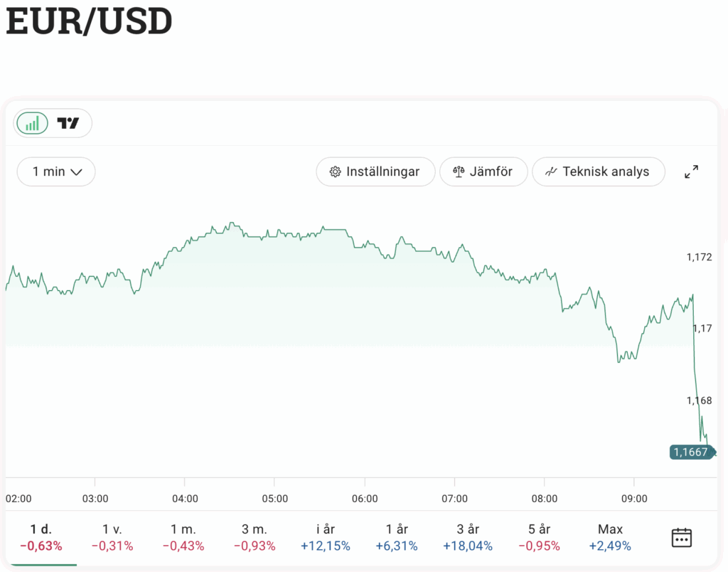Click the 06:00 time axis label
This screenshot has height=572, width=728.
pyautogui.click(x=365, y=499)
